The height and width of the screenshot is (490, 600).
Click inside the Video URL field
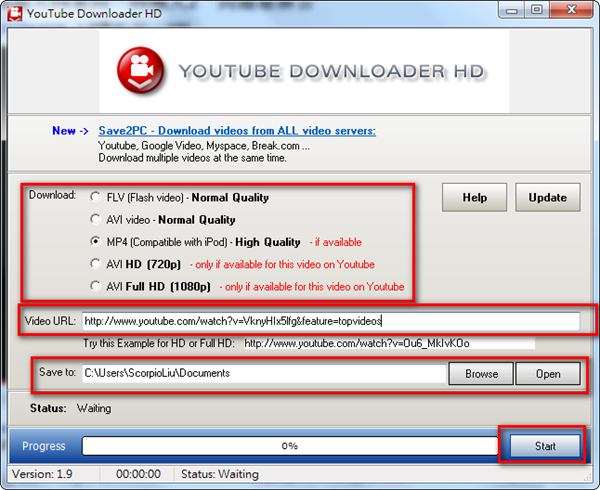(x=331, y=321)
